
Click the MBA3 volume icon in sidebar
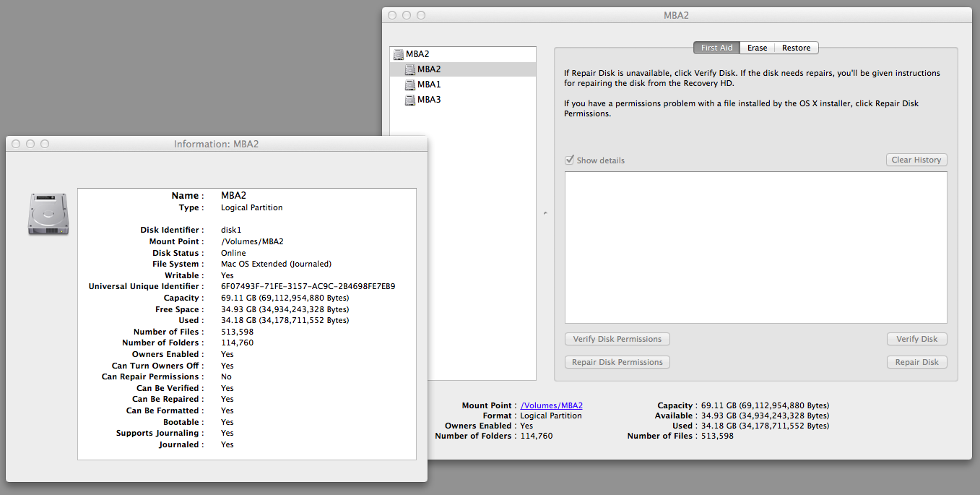tap(409, 100)
